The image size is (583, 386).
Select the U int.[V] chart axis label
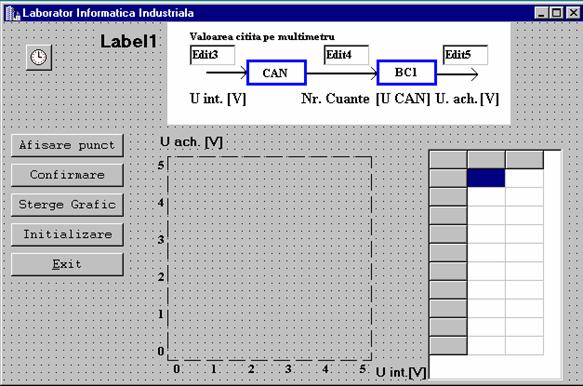(401, 372)
